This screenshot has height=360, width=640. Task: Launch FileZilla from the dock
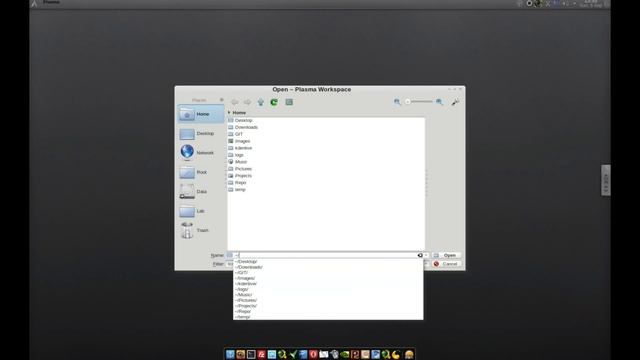coord(262,354)
